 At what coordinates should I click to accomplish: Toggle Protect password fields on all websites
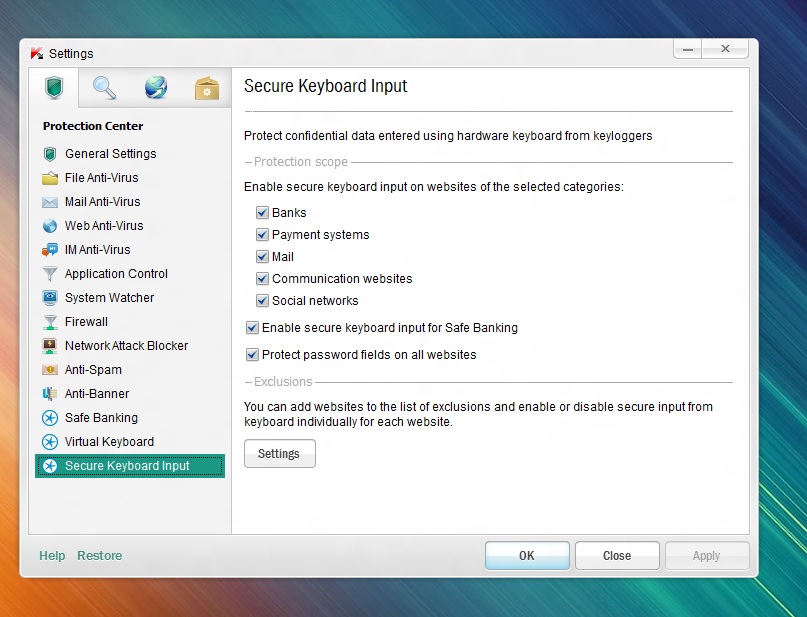[x=252, y=355]
